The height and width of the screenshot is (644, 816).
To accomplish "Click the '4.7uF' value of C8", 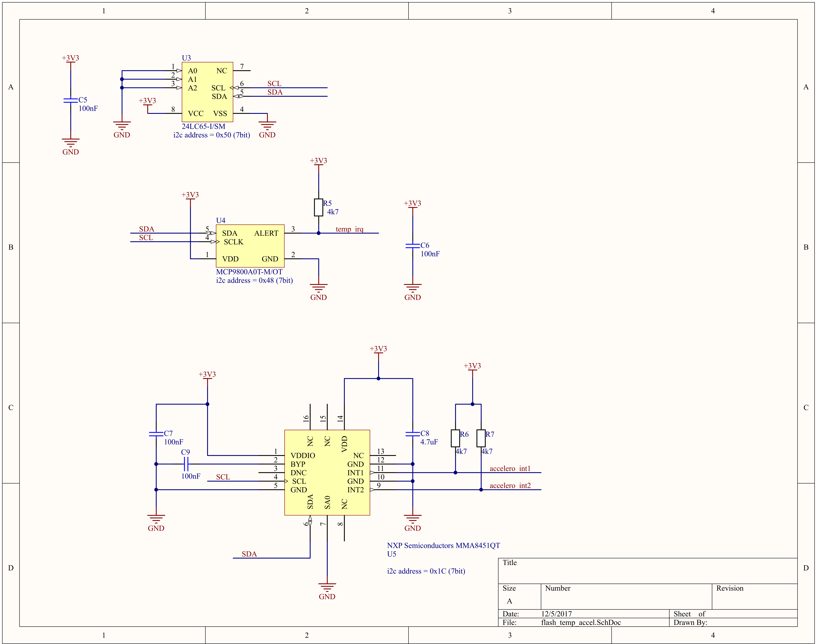I will [x=429, y=442].
